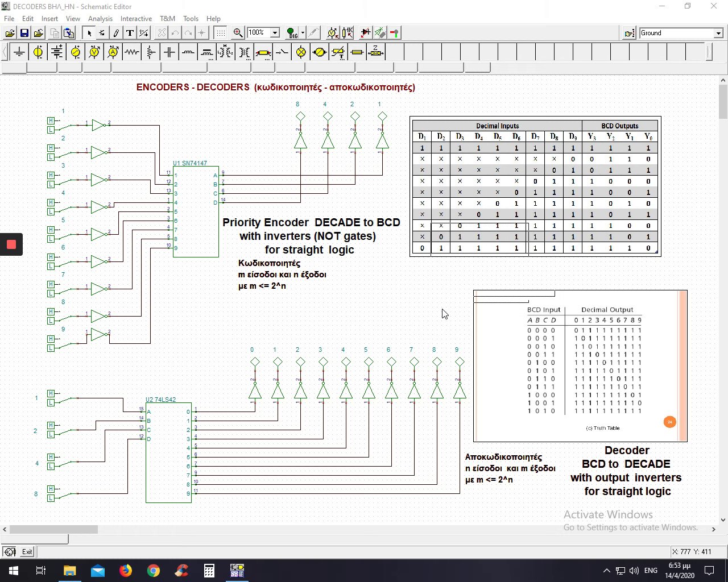Place a Voltmeter component
The height and width of the screenshot is (582, 728).
[x=94, y=52]
